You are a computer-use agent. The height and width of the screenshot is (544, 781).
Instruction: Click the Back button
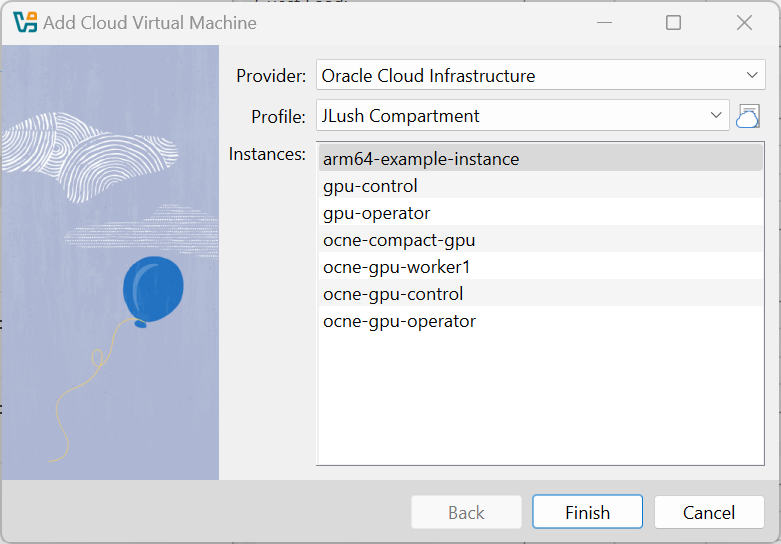click(x=466, y=512)
